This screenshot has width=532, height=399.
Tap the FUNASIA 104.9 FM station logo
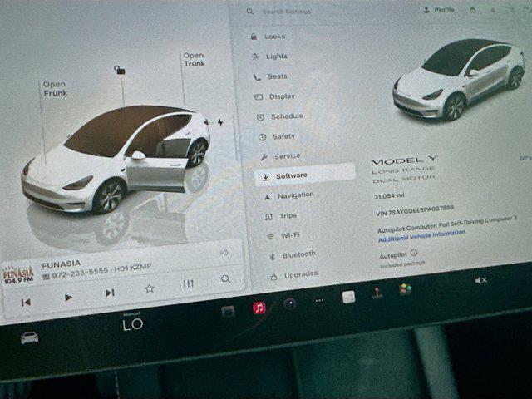[18, 275]
